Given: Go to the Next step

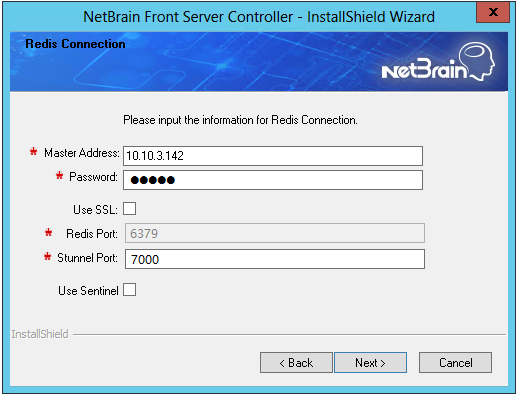Looking at the screenshot, I should click(x=370, y=362).
